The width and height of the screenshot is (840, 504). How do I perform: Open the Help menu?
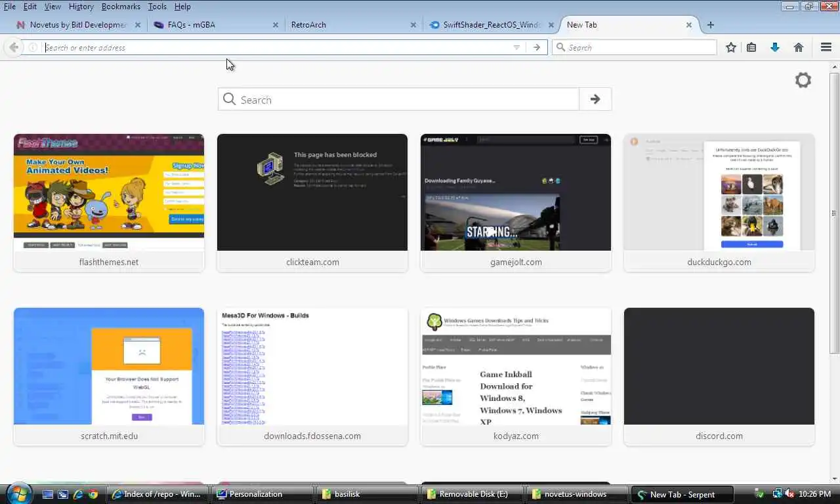(182, 7)
